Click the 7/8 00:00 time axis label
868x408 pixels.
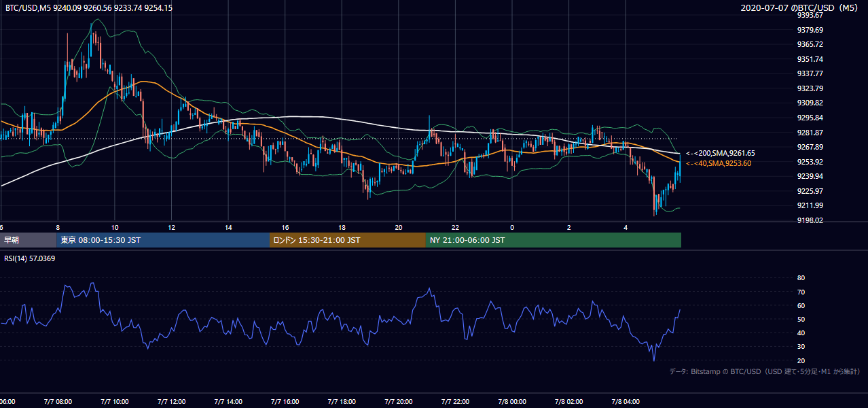click(x=512, y=402)
